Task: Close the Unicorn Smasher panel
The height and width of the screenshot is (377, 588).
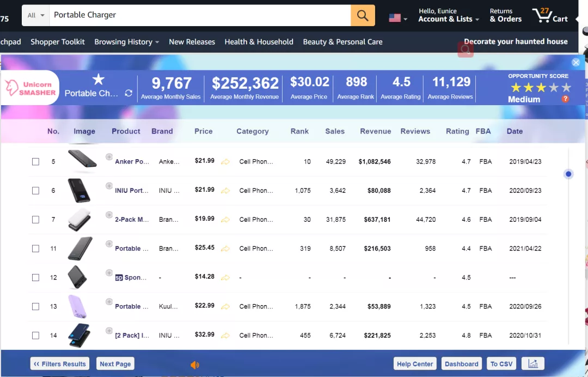Action: click(576, 63)
